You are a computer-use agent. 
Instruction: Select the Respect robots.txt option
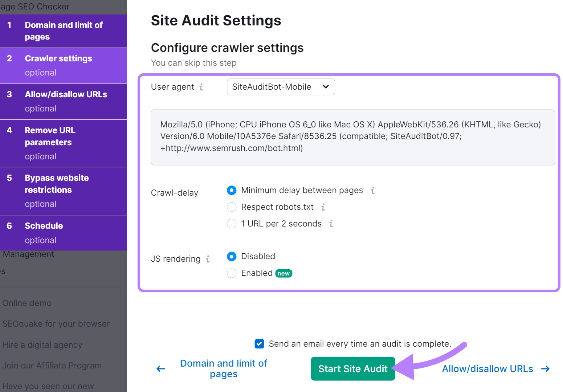click(x=232, y=207)
